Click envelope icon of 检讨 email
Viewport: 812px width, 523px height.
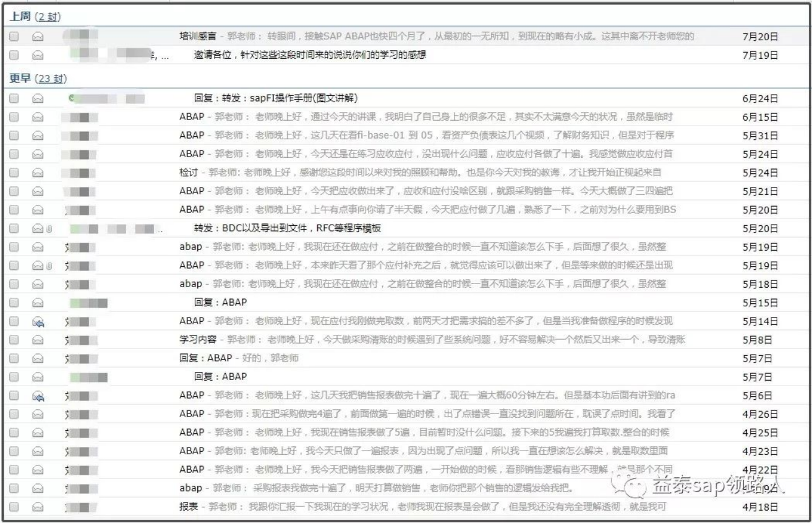point(38,173)
